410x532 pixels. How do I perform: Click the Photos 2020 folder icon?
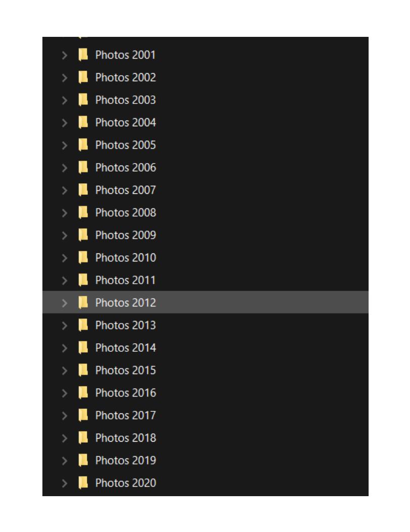click(x=83, y=483)
